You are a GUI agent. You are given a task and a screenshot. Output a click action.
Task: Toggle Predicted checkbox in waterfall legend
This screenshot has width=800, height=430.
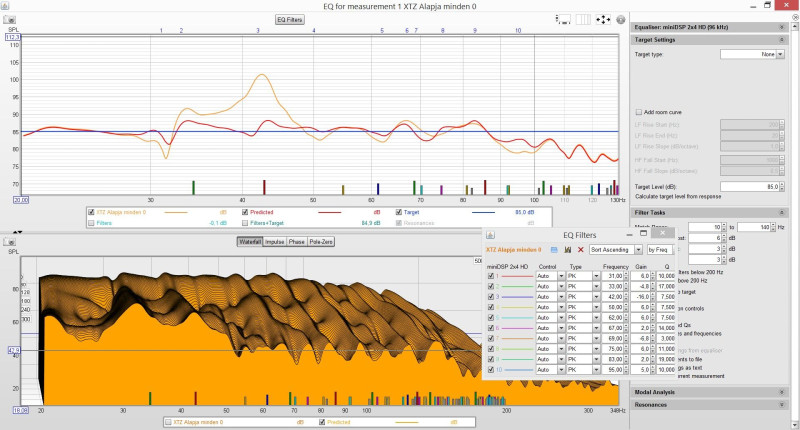click(322, 422)
